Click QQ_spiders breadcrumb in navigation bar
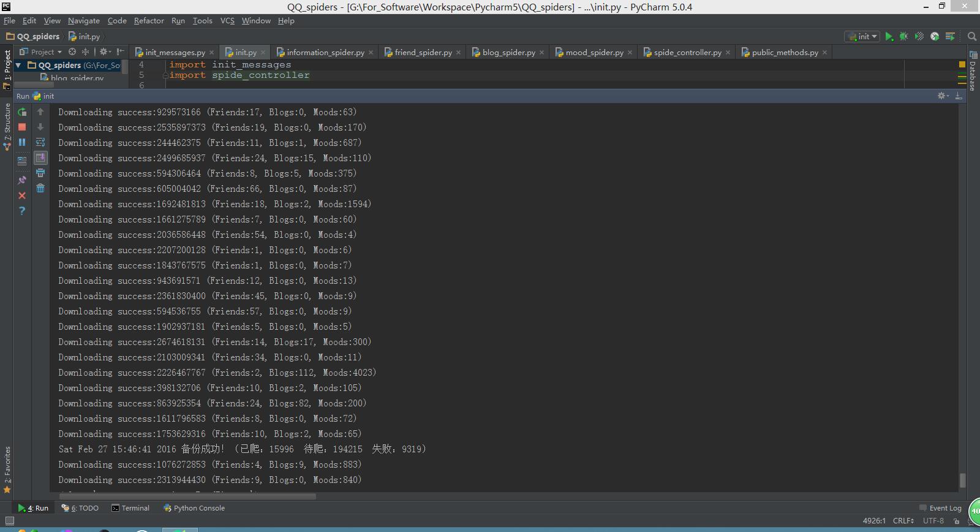 click(x=33, y=37)
